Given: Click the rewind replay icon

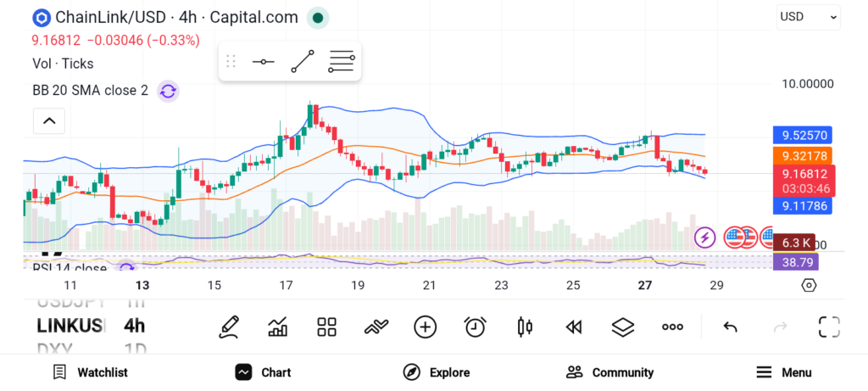Looking at the screenshot, I should pyautogui.click(x=574, y=327).
